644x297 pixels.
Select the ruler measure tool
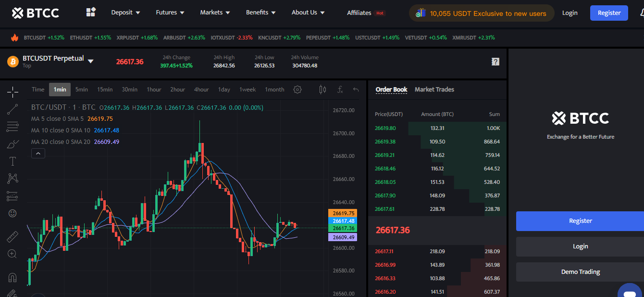point(12,236)
